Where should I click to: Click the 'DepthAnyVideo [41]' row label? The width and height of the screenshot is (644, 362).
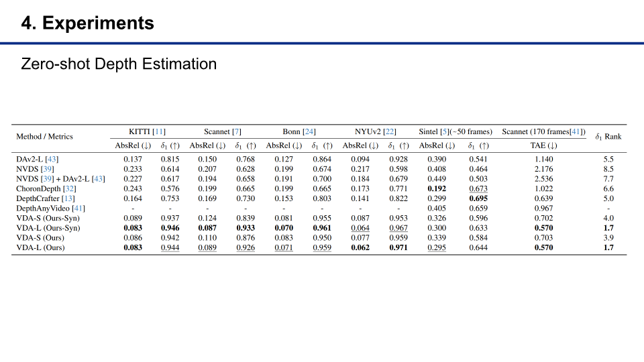50,208
